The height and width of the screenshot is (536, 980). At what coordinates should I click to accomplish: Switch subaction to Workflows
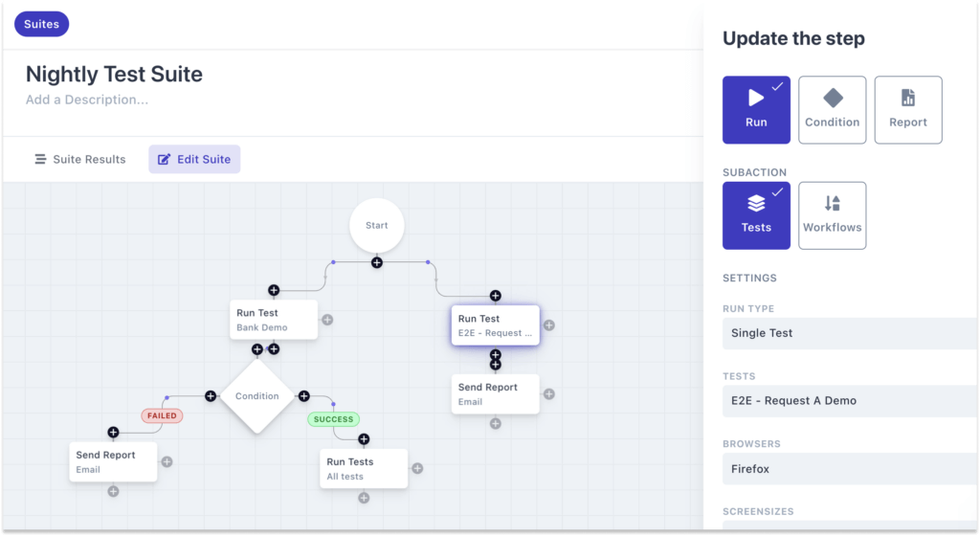point(832,215)
